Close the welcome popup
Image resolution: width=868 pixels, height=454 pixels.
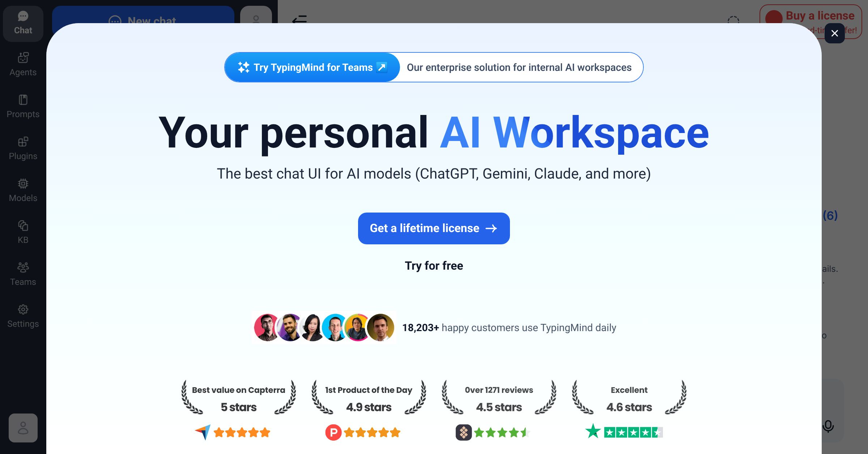pyautogui.click(x=835, y=33)
